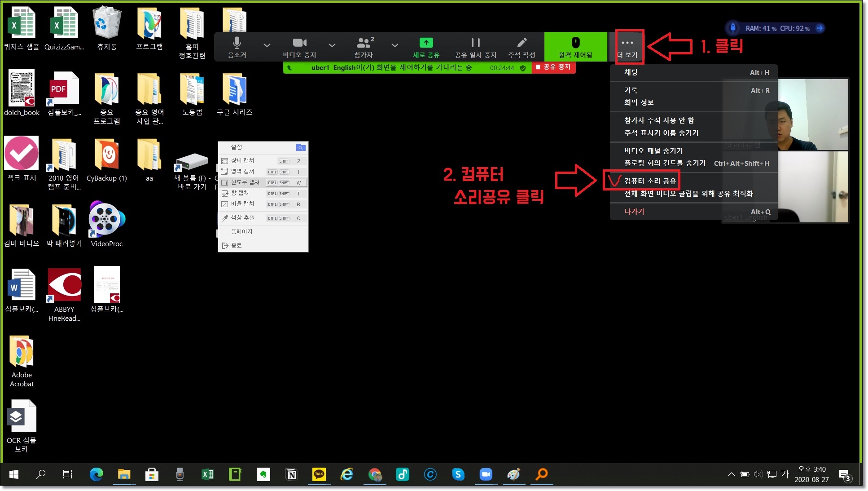
Task: Show hidden system tray icons caret
Action: pyautogui.click(x=731, y=474)
